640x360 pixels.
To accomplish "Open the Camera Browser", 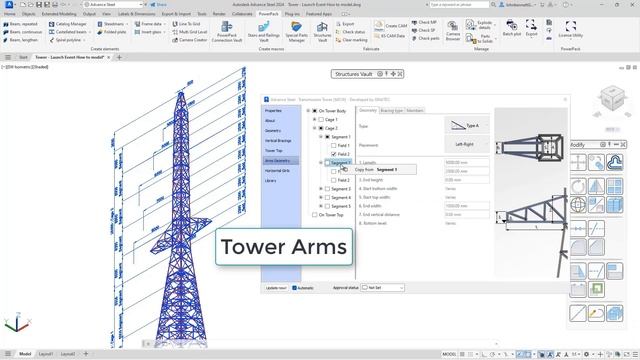I will [453, 31].
